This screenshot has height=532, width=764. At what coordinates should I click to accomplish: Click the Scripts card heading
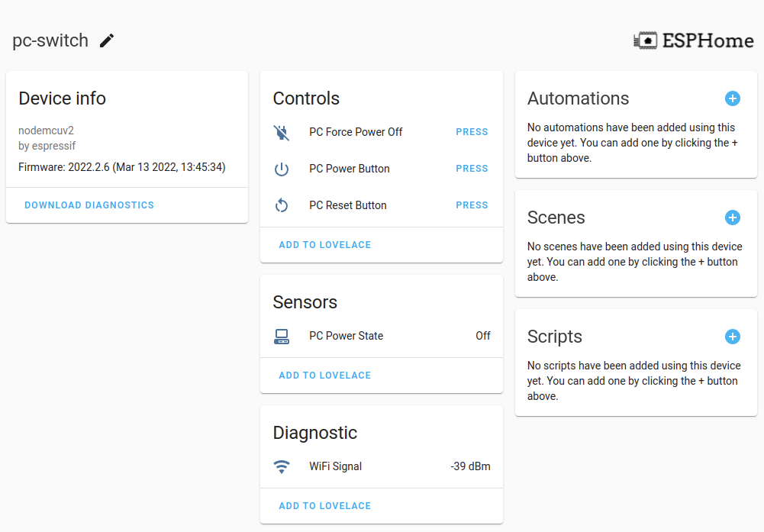coord(554,337)
